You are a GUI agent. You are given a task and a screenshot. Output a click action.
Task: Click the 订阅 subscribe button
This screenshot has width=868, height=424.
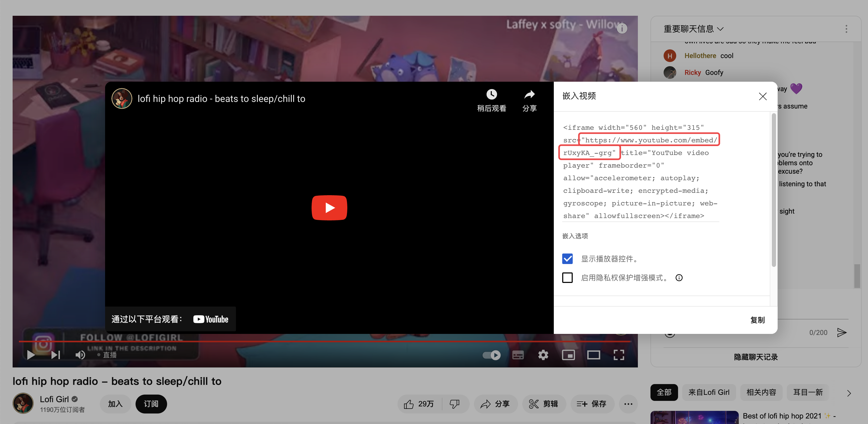151,404
